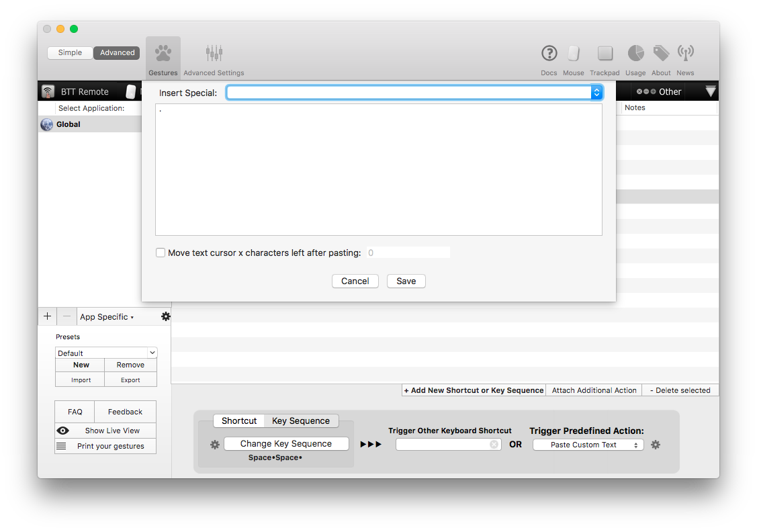Open the Gestures paw icon
The width and height of the screenshot is (757, 532).
point(163,53)
